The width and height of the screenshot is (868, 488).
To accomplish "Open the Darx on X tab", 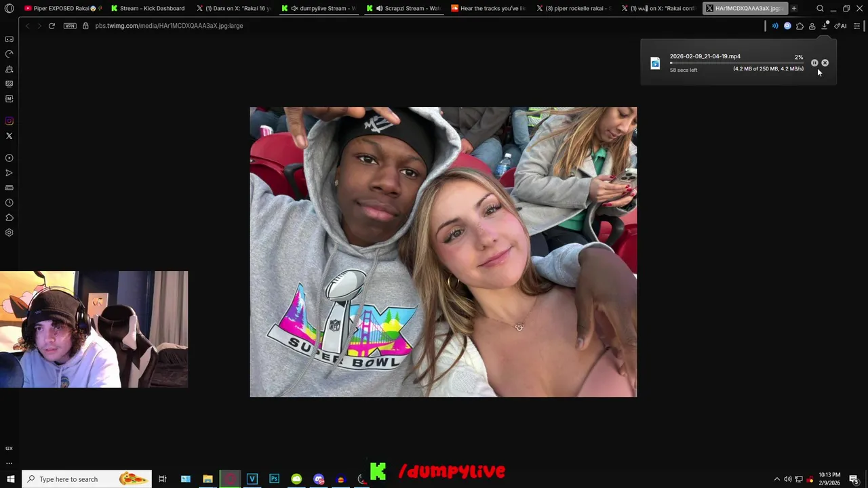I will coord(234,8).
